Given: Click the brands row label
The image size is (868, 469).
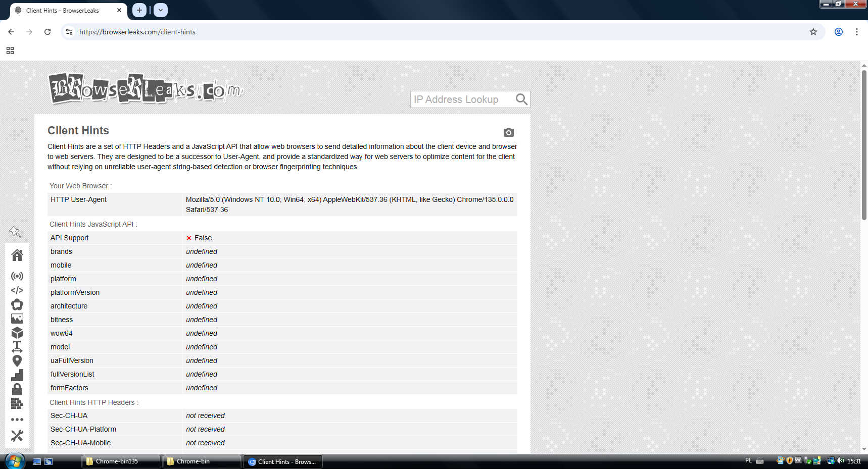Looking at the screenshot, I should tap(61, 251).
